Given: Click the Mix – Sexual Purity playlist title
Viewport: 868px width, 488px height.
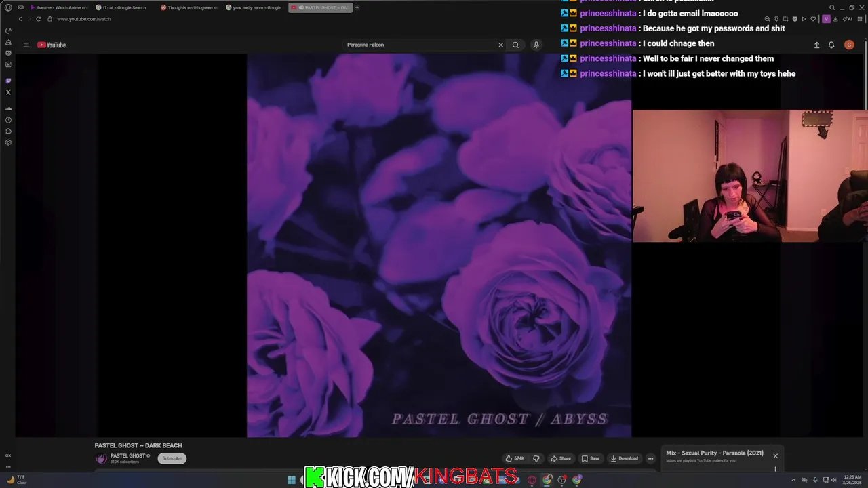Looking at the screenshot, I should (x=715, y=453).
